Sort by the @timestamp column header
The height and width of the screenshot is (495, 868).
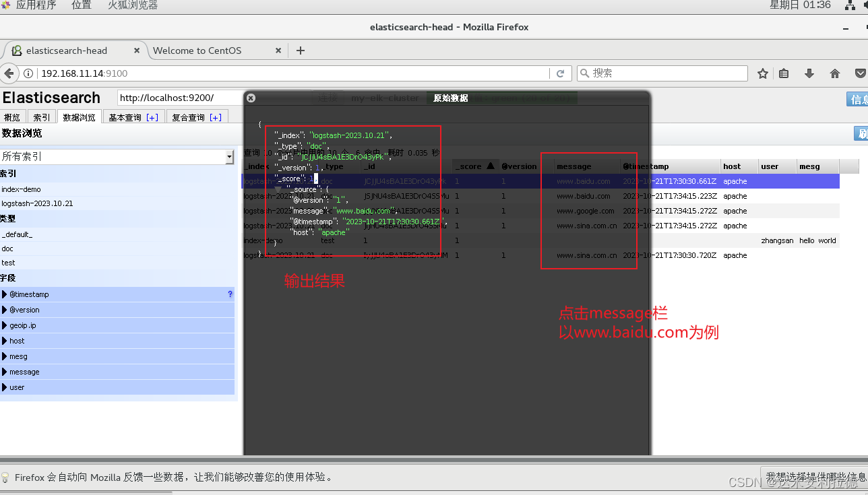pyautogui.click(x=669, y=166)
